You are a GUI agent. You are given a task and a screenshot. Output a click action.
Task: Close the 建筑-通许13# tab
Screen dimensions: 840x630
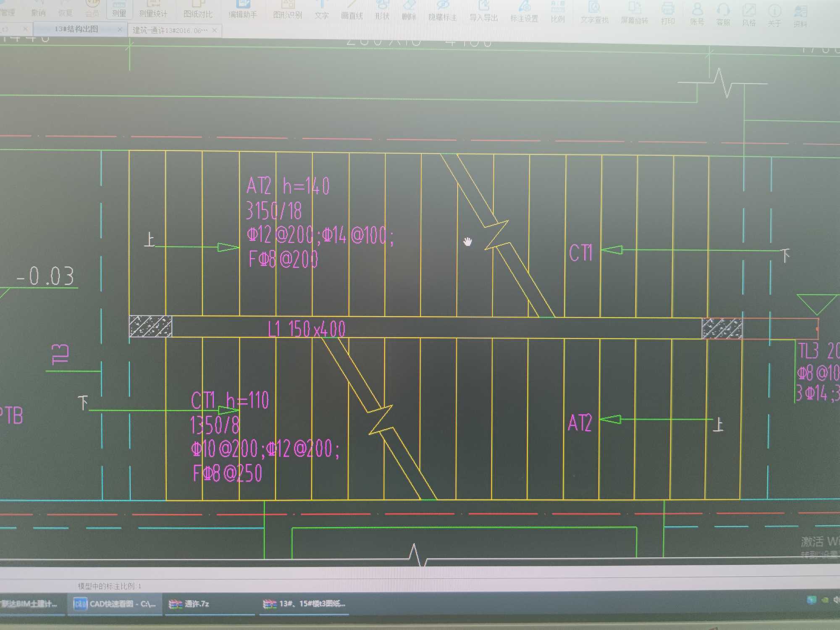[215, 30]
